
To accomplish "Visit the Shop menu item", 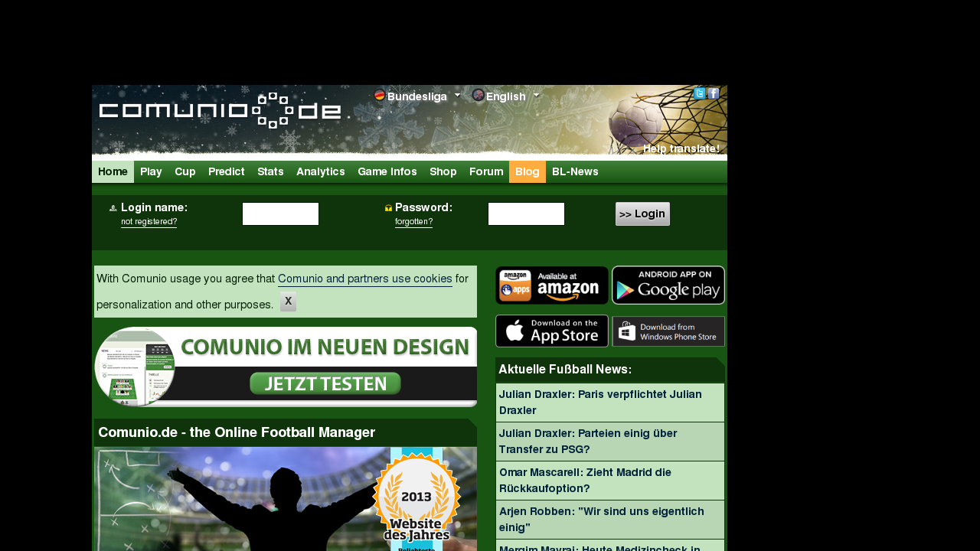I will (x=443, y=171).
